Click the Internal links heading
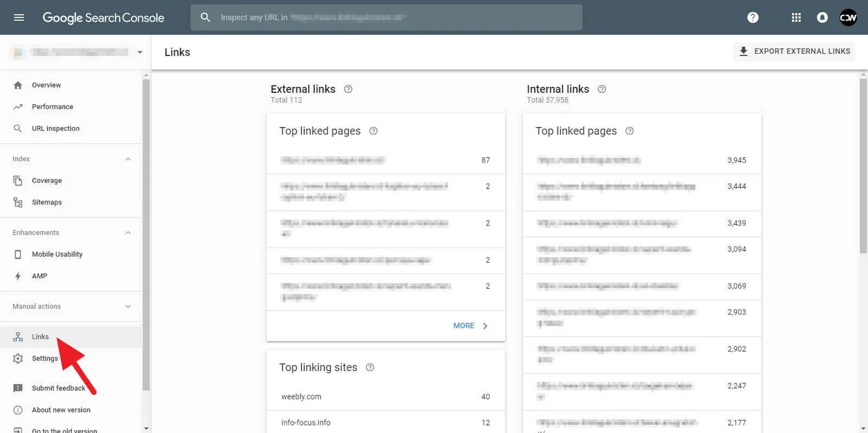 558,89
